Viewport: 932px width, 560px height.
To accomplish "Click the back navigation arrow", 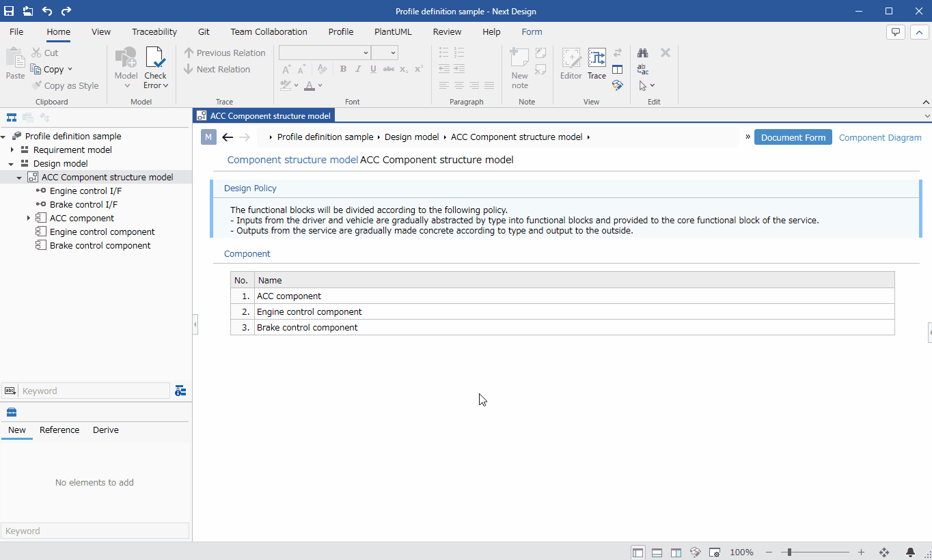I will (x=228, y=137).
